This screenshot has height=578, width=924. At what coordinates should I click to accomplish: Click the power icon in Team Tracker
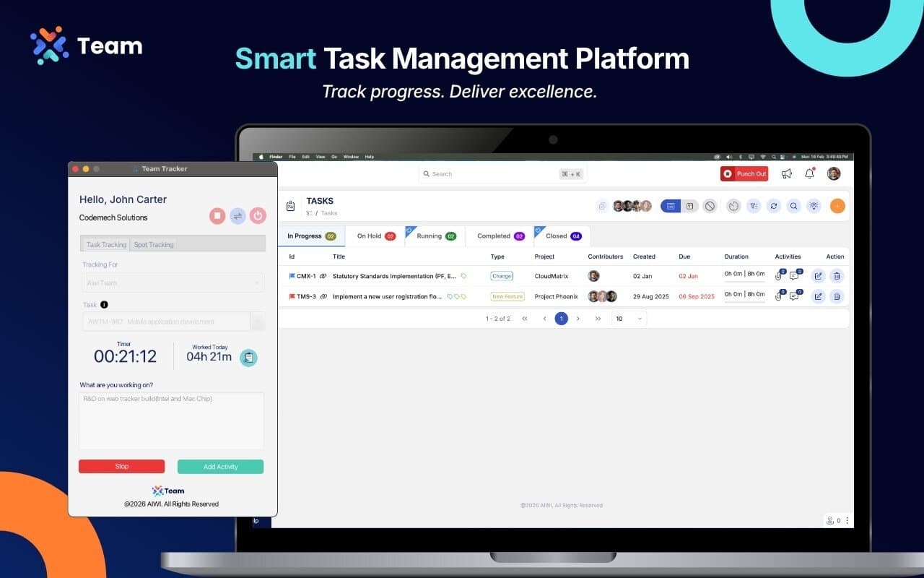[x=258, y=215]
